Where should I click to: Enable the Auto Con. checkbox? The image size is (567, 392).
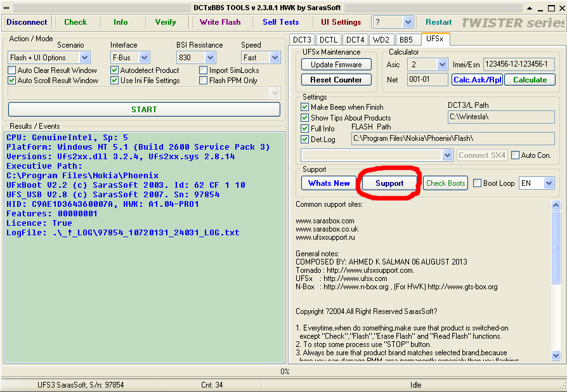click(x=516, y=155)
